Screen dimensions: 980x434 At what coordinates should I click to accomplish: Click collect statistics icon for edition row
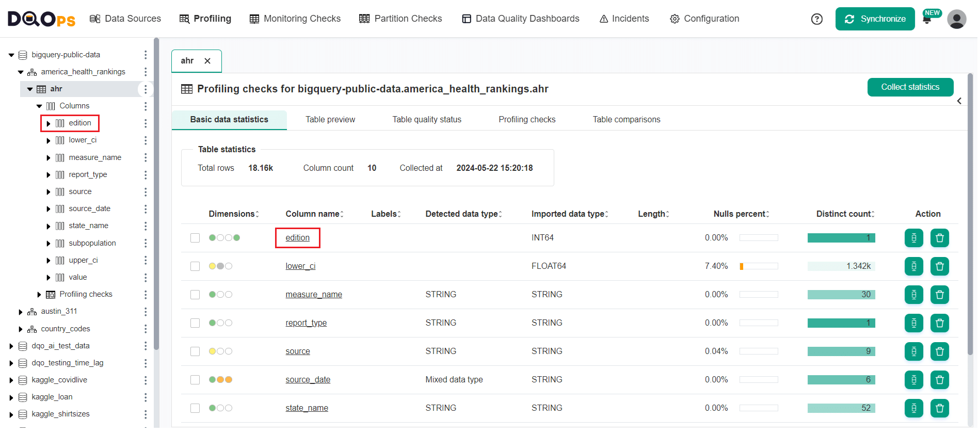pyautogui.click(x=913, y=238)
